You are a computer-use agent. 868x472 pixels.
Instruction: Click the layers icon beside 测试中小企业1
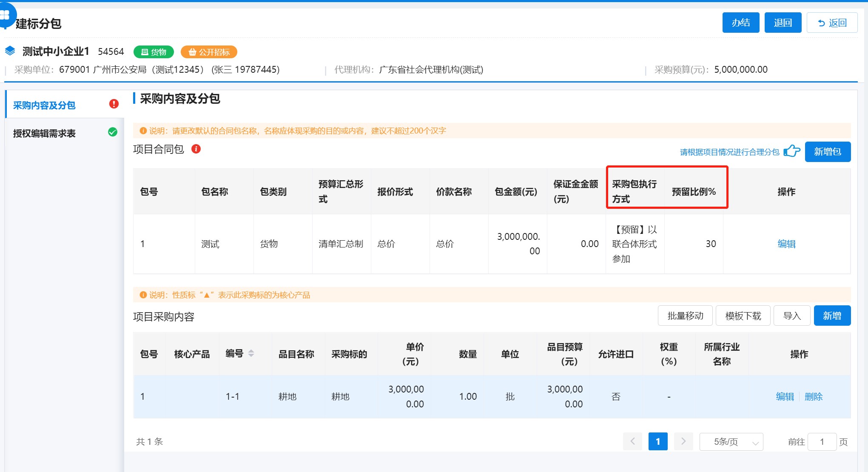[x=10, y=51]
